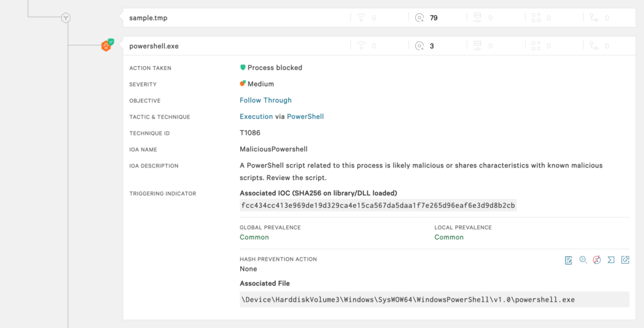Open network connections icon in sample.tmp row
Image resolution: width=644 pixels, height=328 pixels.
tap(362, 18)
